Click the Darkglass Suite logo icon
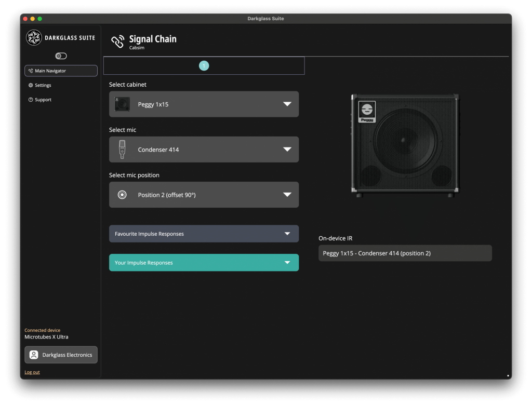The height and width of the screenshot is (406, 532). pyautogui.click(x=34, y=38)
